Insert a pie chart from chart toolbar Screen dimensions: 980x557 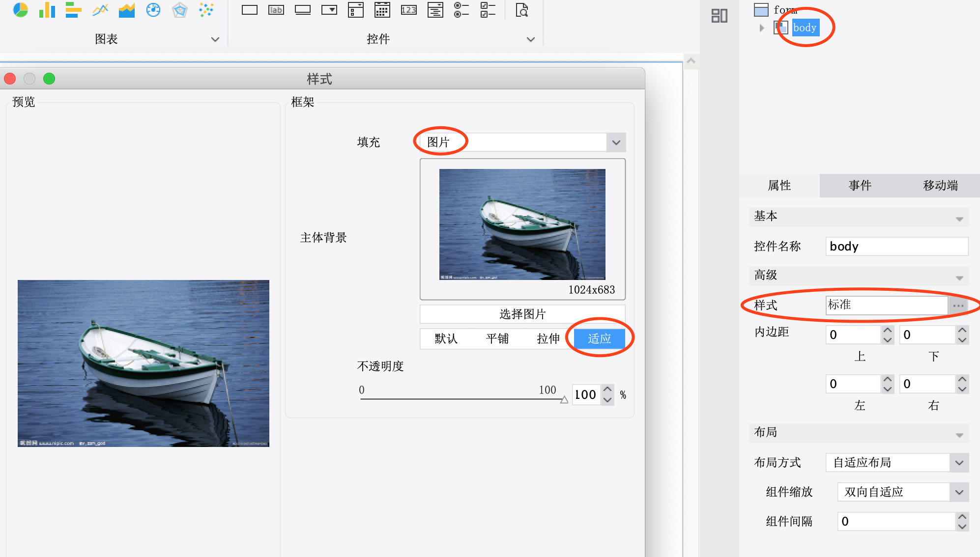pyautogui.click(x=20, y=10)
